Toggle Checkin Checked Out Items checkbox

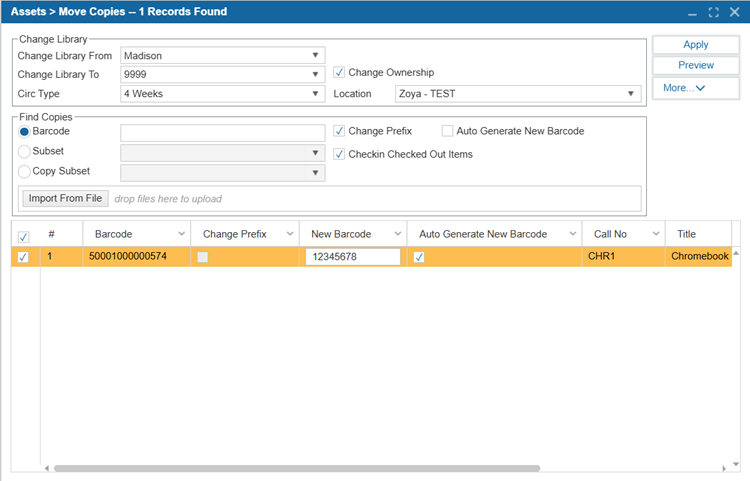(x=339, y=154)
